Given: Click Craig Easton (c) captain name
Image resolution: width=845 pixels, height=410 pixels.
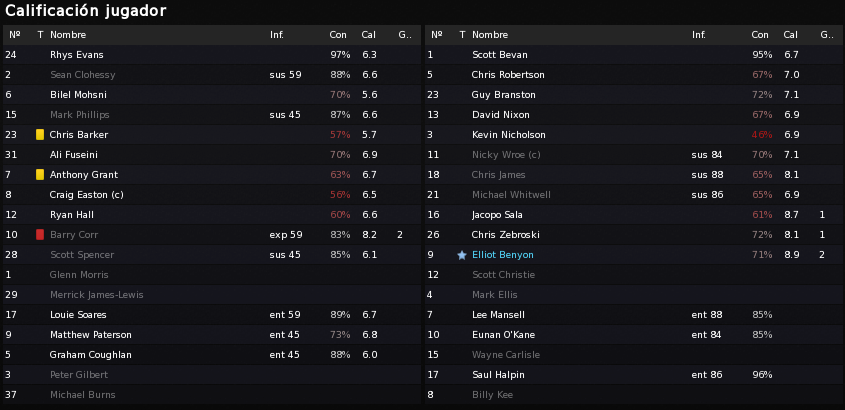Looking at the screenshot, I should pos(86,194).
